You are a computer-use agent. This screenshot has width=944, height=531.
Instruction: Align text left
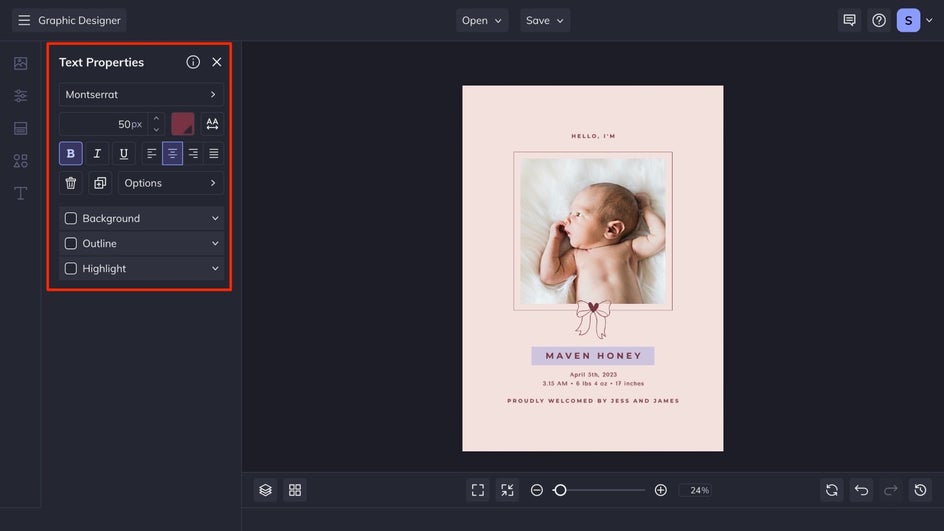point(152,154)
